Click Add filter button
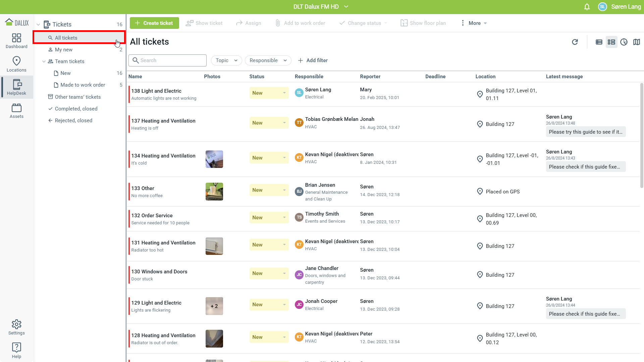 pos(313,60)
